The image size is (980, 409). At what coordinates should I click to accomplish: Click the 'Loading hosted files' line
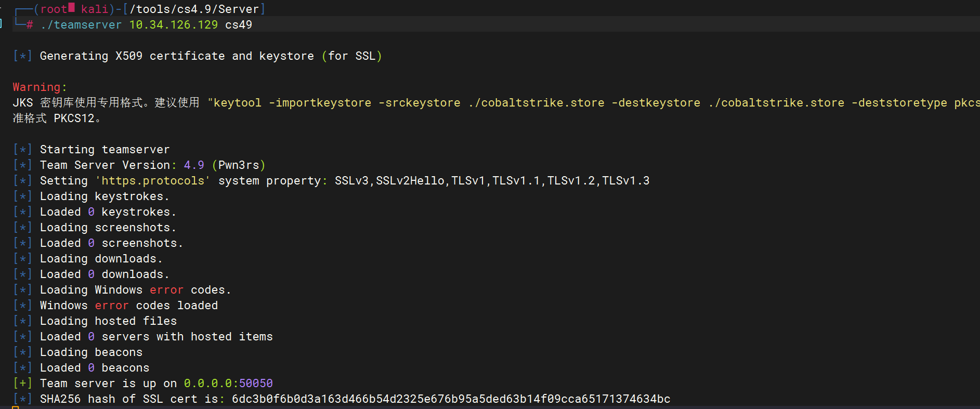click(x=108, y=321)
